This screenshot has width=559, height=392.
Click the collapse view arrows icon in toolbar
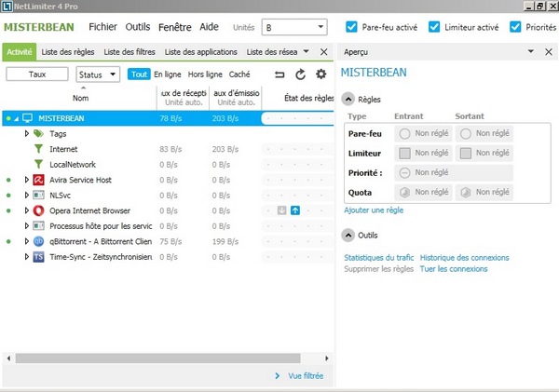click(x=279, y=74)
